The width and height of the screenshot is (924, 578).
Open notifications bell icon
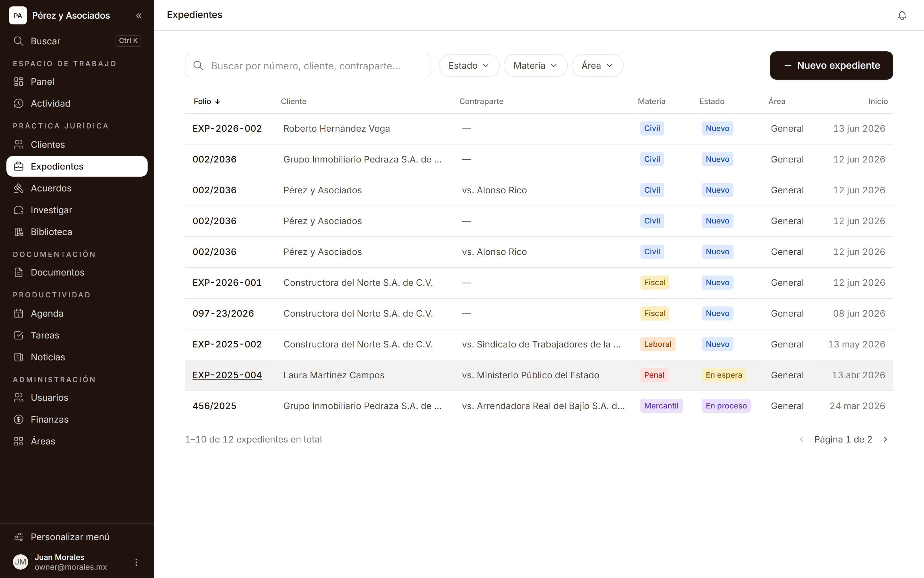(x=902, y=15)
